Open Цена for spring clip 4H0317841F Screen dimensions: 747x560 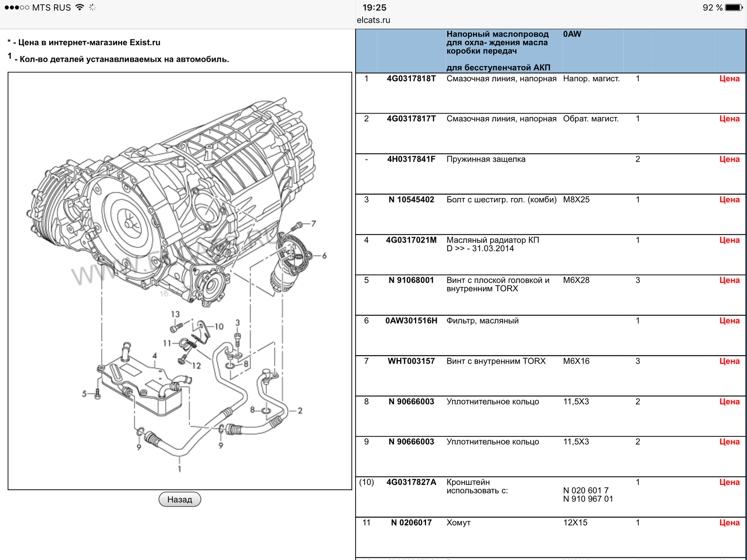click(x=729, y=159)
